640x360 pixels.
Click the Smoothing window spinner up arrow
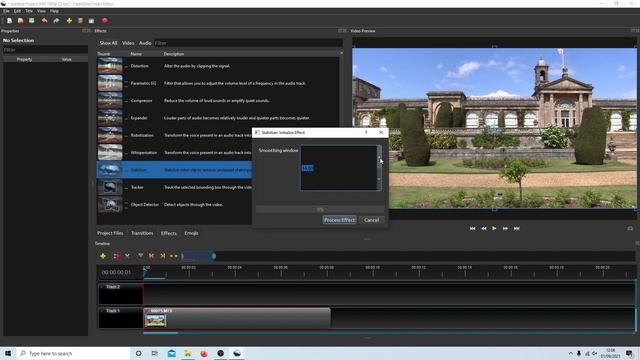[x=379, y=157]
